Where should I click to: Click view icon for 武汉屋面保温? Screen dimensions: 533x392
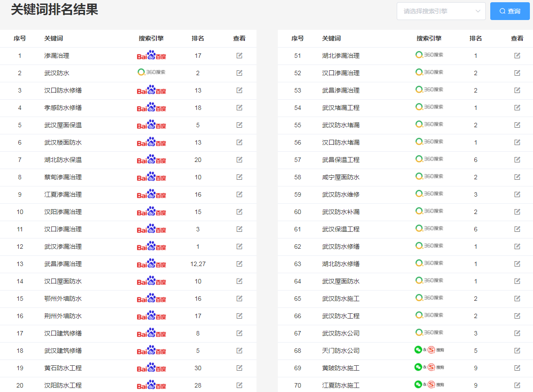click(239, 125)
